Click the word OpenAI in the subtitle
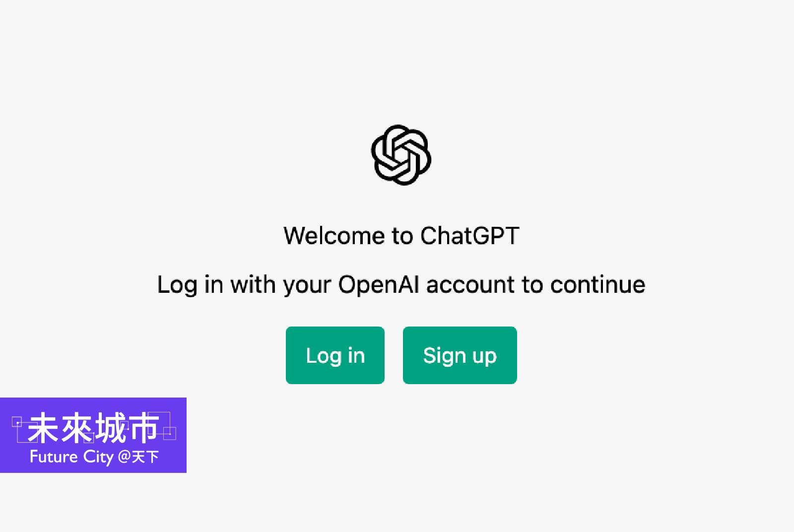Screen dimensions: 794x532 point(379,285)
